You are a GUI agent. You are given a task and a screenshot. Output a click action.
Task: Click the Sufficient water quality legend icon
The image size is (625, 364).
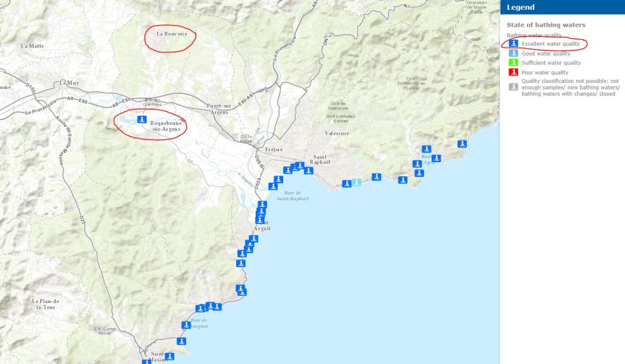(513, 63)
